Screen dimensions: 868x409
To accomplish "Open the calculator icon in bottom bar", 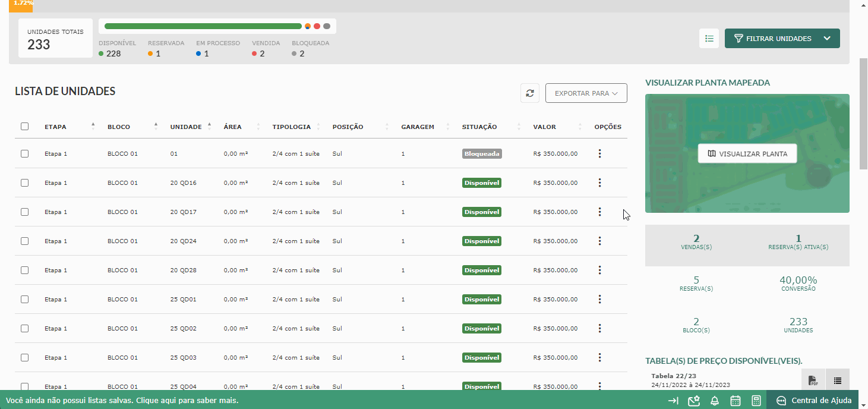I will [756, 401].
